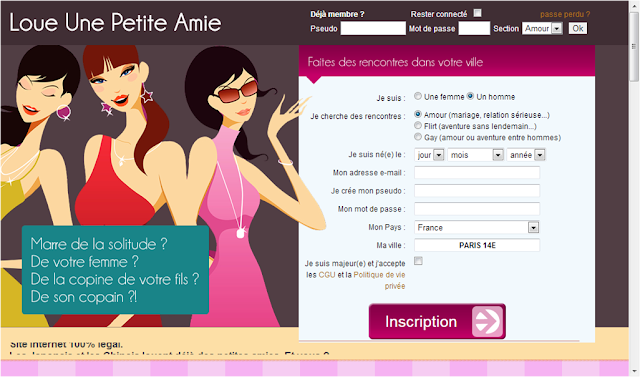Click the De la copine de votre fils ? text

click(115, 279)
